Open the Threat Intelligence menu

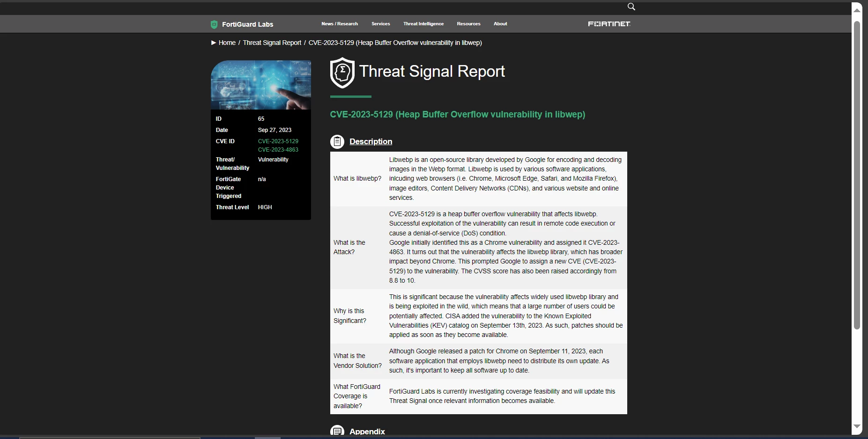[423, 24]
